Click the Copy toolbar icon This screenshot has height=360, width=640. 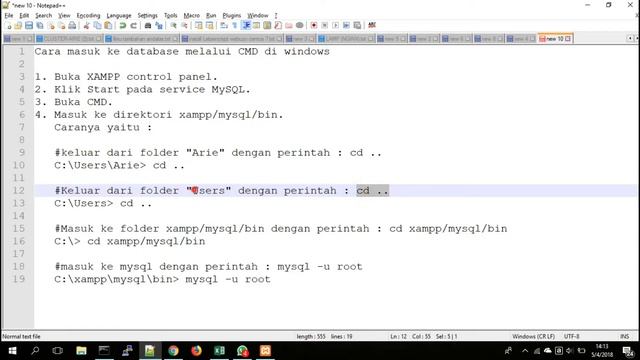[98, 26]
